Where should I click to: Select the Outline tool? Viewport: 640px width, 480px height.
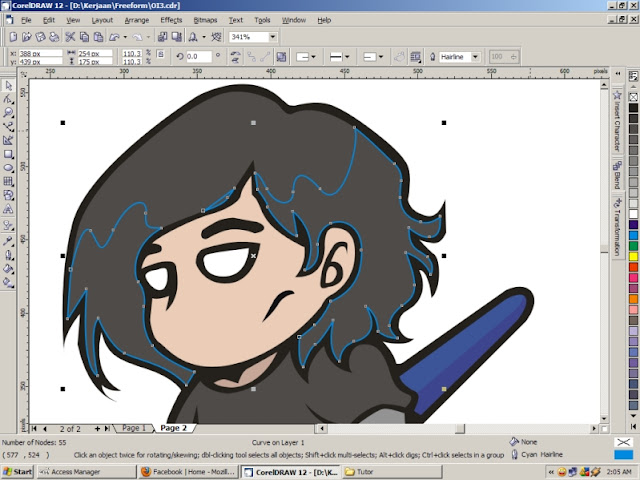pyautogui.click(x=8, y=255)
